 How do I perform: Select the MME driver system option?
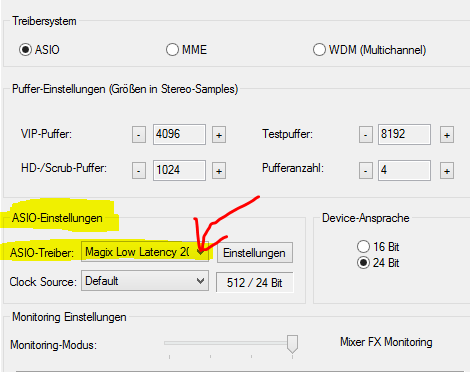coord(172,50)
